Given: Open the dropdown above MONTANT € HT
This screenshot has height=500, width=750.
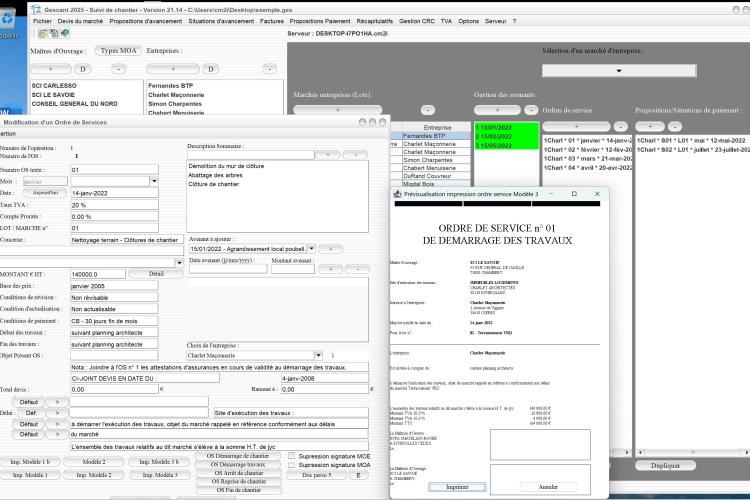Looking at the screenshot, I should pos(179,263).
